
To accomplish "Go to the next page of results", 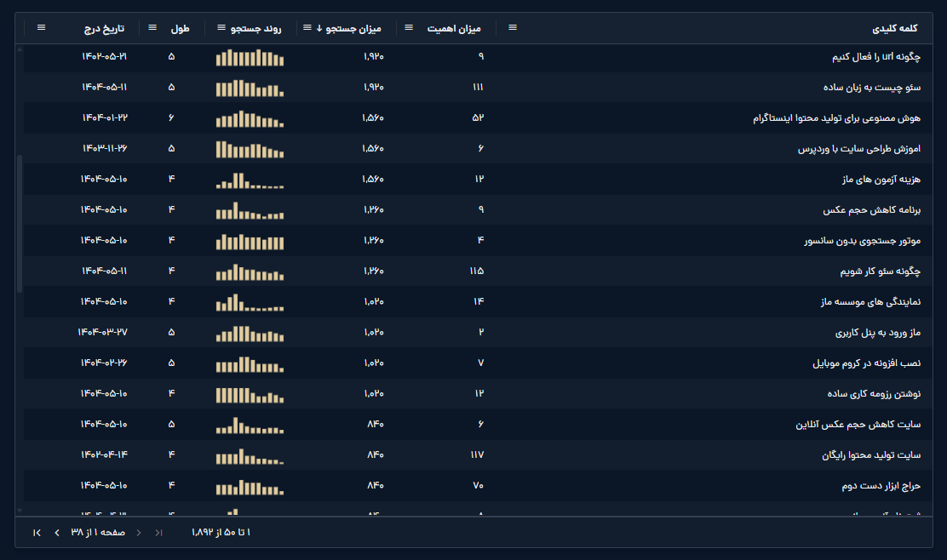I will (x=57, y=533).
